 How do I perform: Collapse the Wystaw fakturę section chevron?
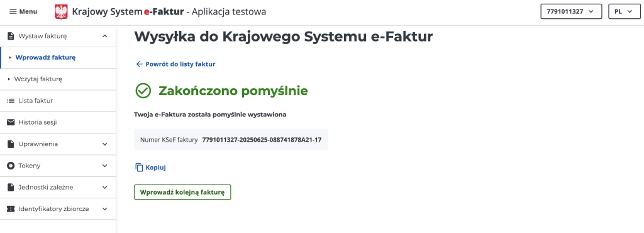coord(105,36)
